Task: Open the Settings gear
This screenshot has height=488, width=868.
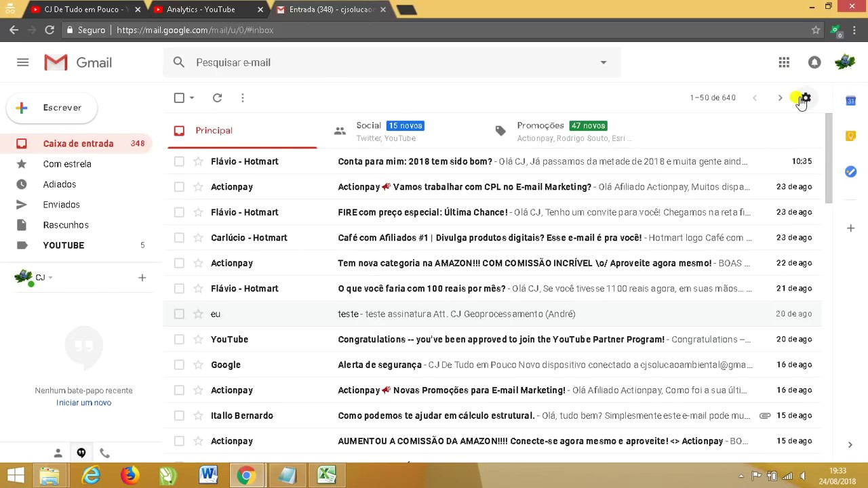Action: point(806,98)
